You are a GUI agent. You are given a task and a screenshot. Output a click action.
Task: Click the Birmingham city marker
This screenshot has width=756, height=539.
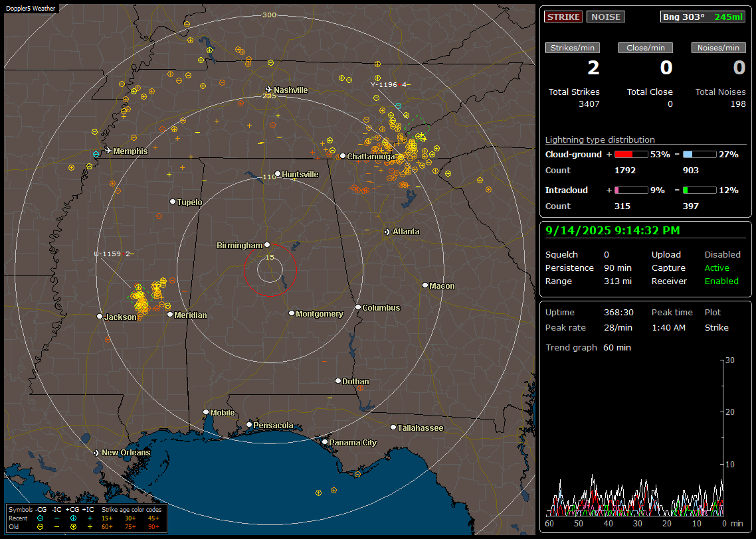(x=267, y=245)
